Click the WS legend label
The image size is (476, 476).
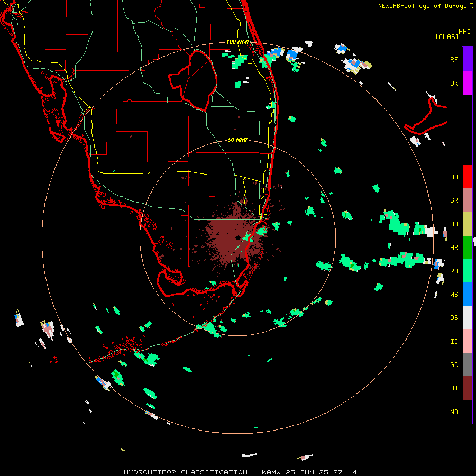click(454, 294)
